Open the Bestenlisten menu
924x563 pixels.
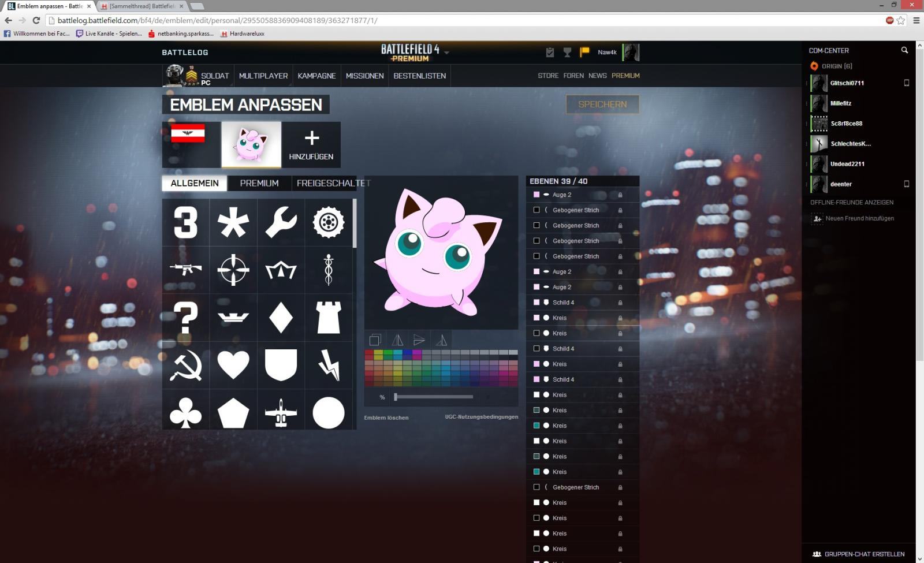click(420, 76)
